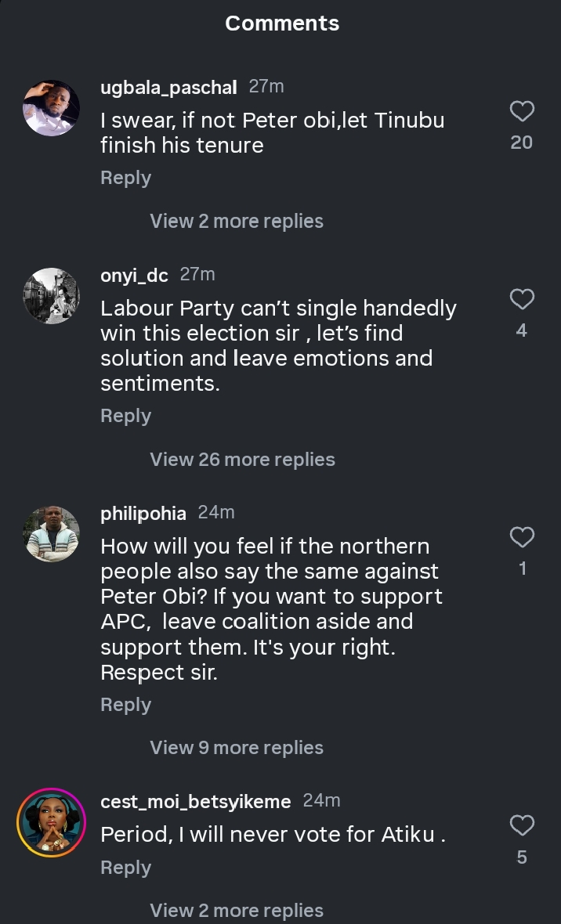Reply to philipohia's comment

125,705
